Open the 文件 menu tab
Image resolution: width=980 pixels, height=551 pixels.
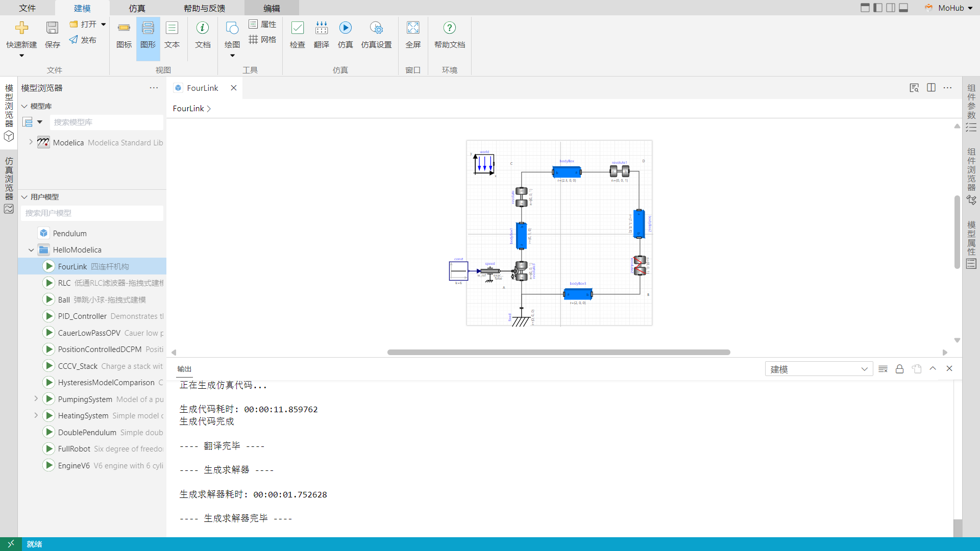28,8
